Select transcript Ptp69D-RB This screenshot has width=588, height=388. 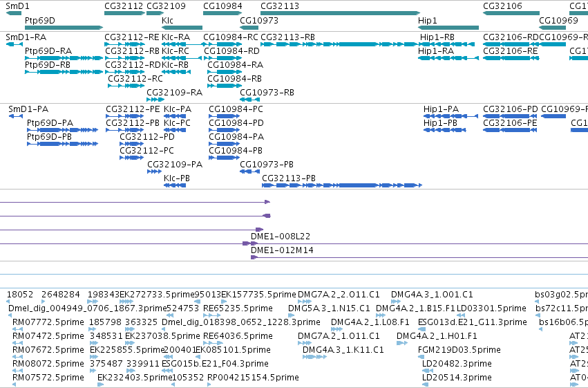[x=47, y=65]
